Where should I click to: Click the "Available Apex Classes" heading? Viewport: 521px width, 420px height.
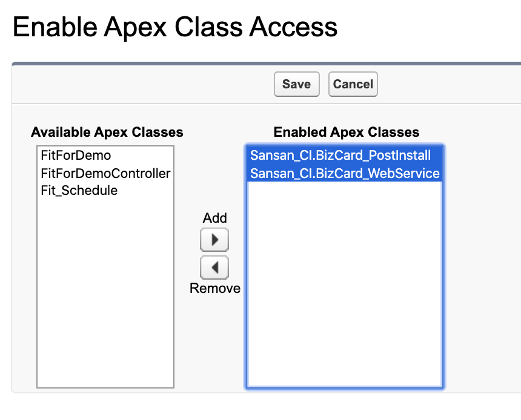pyautogui.click(x=107, y=132)
